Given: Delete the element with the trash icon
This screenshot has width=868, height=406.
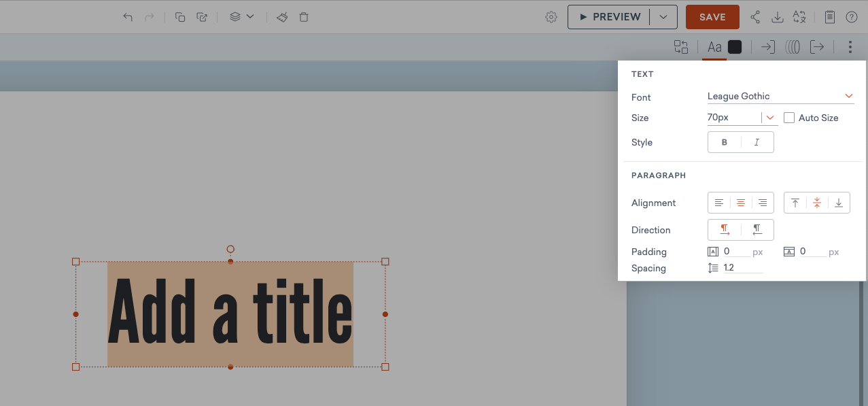Looking at the screenshot, I should pos(303,16).
